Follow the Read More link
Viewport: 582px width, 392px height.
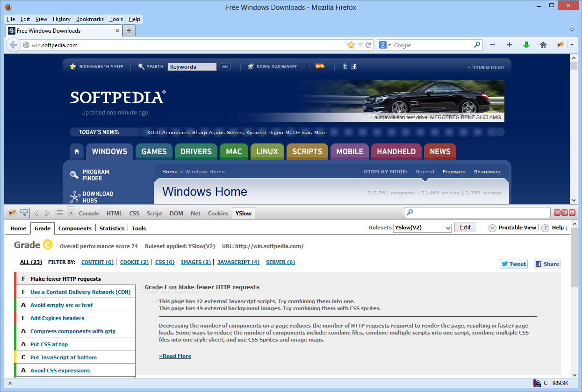coord(175,356)
